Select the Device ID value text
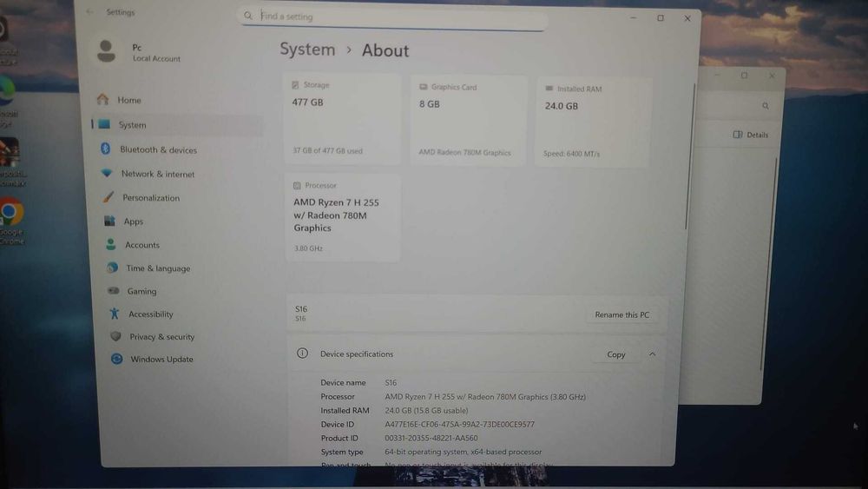868x489 pixels. (459, 424)
